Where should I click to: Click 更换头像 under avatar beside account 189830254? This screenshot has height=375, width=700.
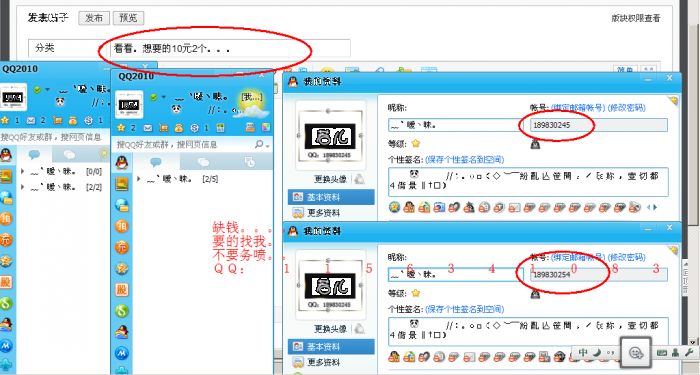[x=330, y=329]
